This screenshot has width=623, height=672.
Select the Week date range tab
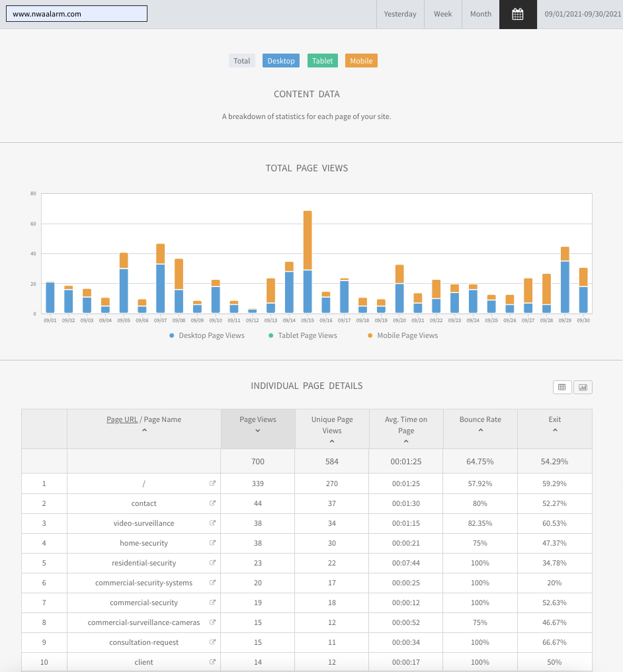[x=442, y=14]
